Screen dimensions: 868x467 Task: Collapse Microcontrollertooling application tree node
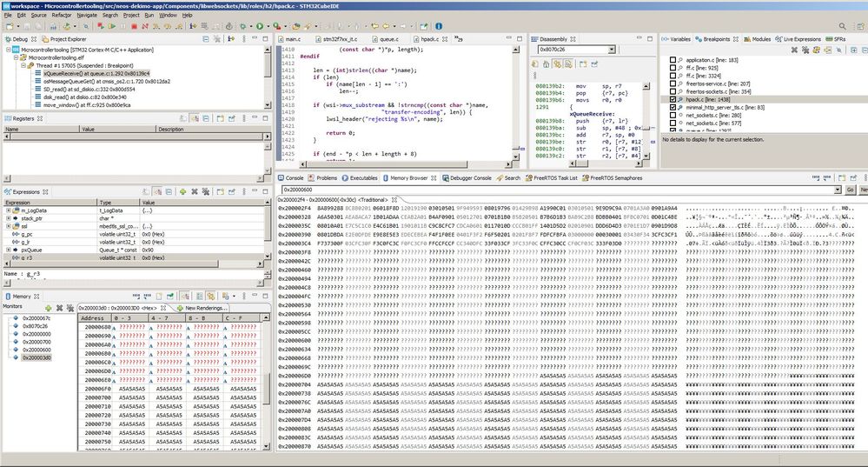[9, 50]
